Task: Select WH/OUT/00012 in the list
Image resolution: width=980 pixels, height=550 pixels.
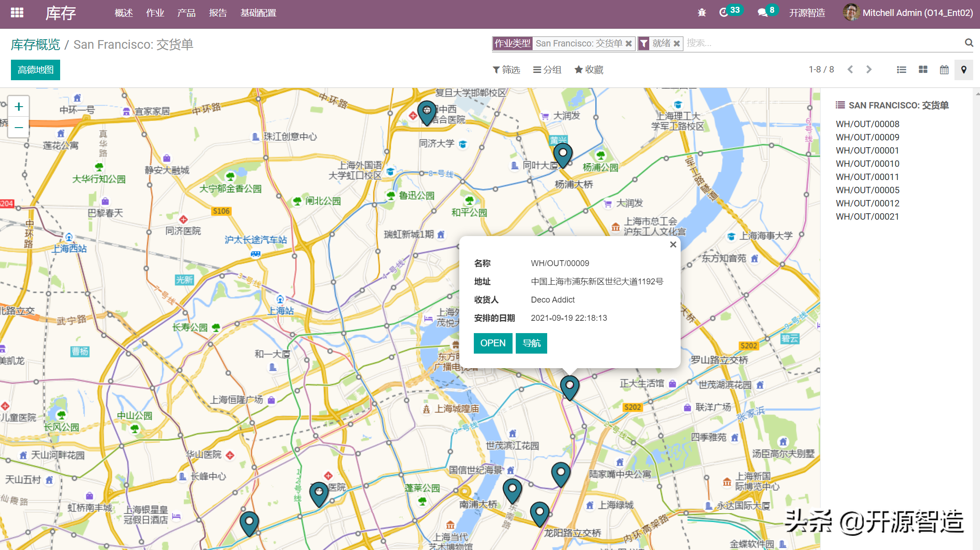Action: coord(867,203)
